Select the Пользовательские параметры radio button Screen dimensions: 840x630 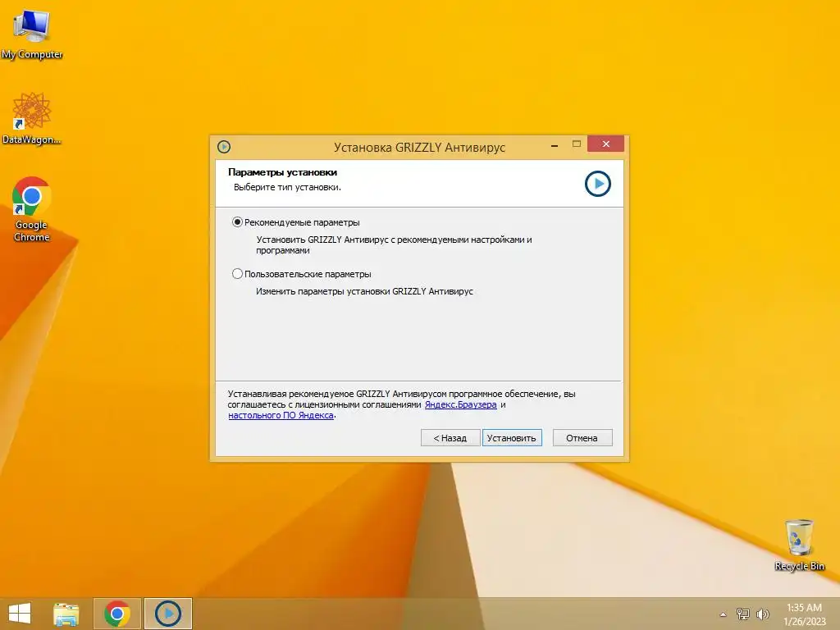237,274
